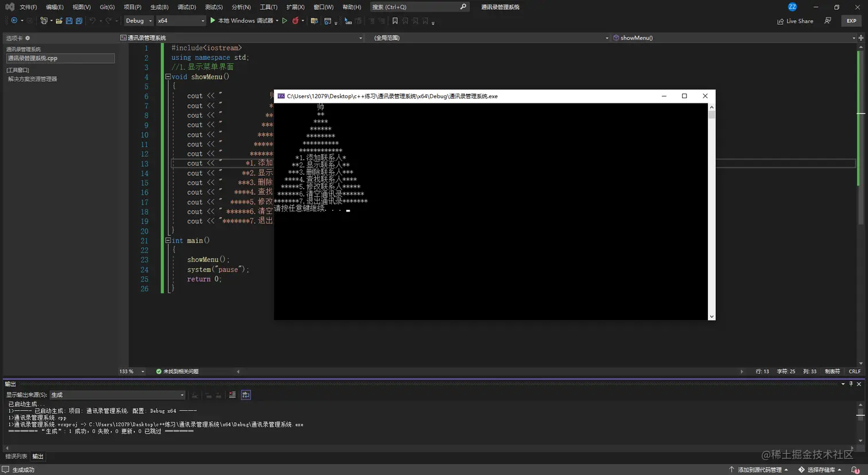Click the status bar message box icon

click(6, 470)
